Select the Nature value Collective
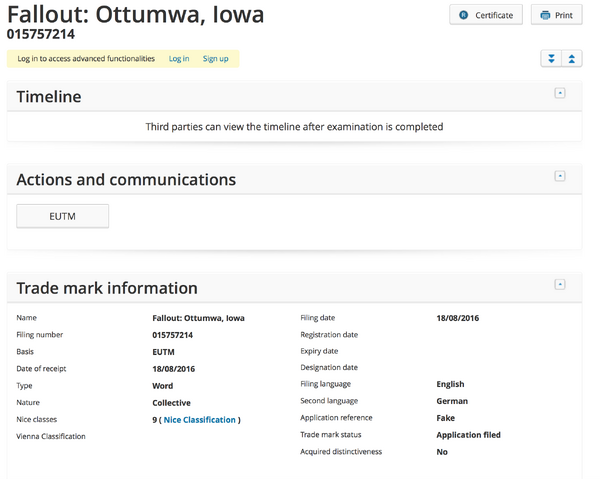The width and height of the screenshot is (600, 479). point(171,403)
